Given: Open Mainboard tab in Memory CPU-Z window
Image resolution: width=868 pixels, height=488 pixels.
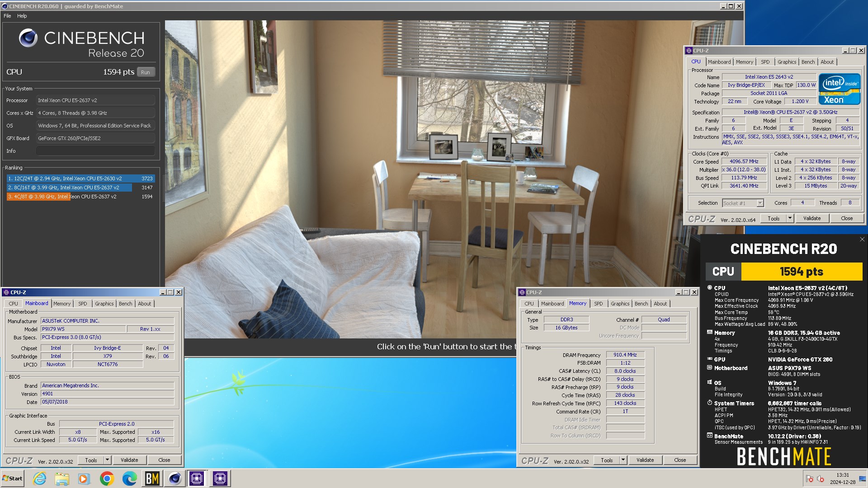Looking at the screenshot, I should pos(552,304).
